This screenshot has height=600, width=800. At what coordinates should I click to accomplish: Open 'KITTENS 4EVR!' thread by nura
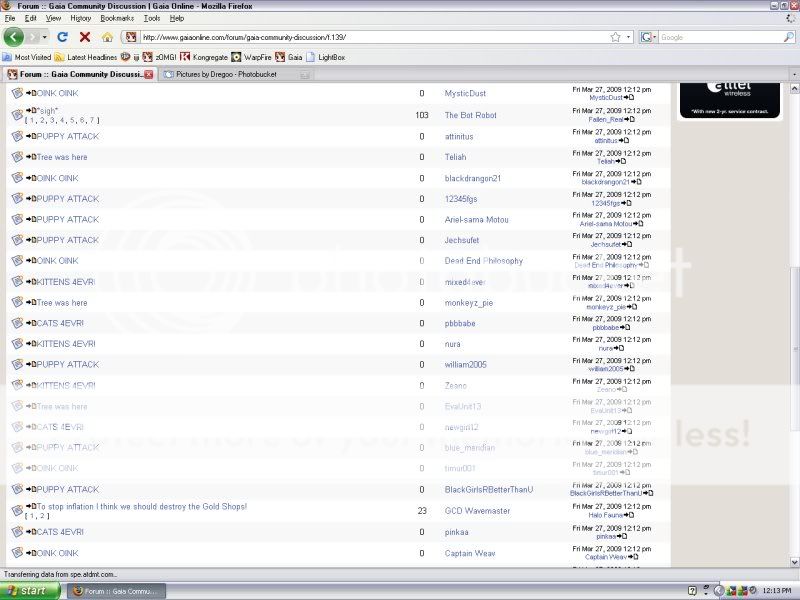click(66, 344)
